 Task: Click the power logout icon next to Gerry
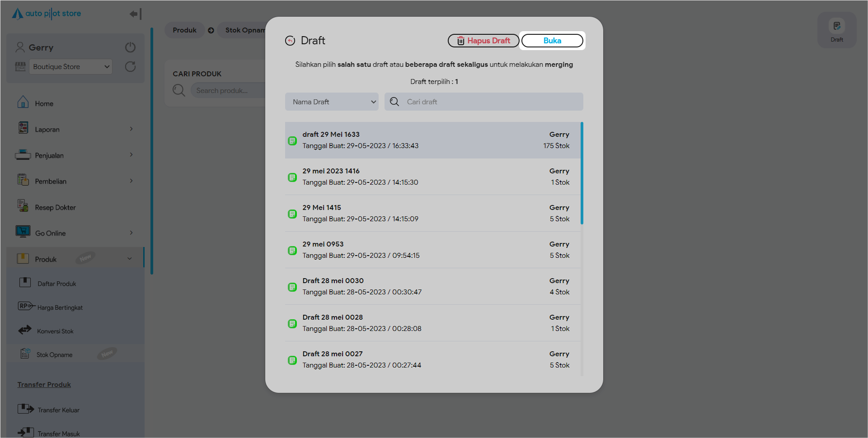130,47
